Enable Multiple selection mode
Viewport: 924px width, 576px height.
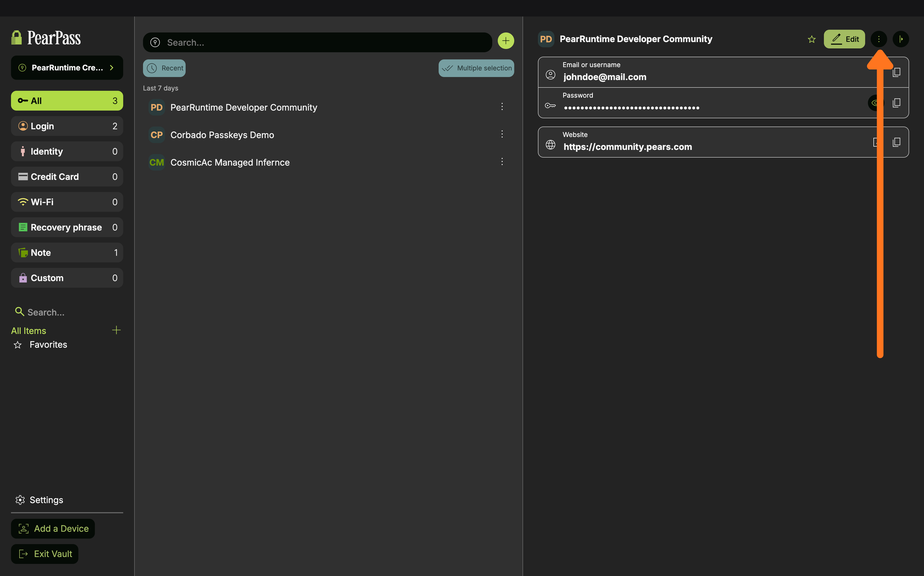(x=476, y=68)
